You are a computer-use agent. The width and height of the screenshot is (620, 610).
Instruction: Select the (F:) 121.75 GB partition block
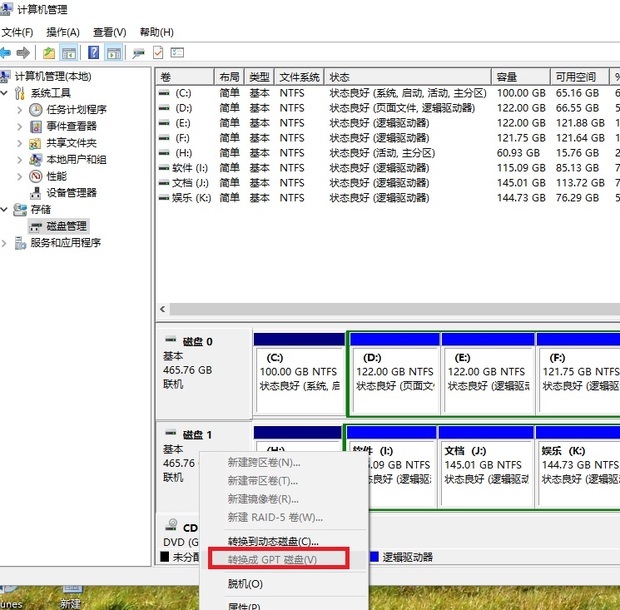tap(578, 374)
